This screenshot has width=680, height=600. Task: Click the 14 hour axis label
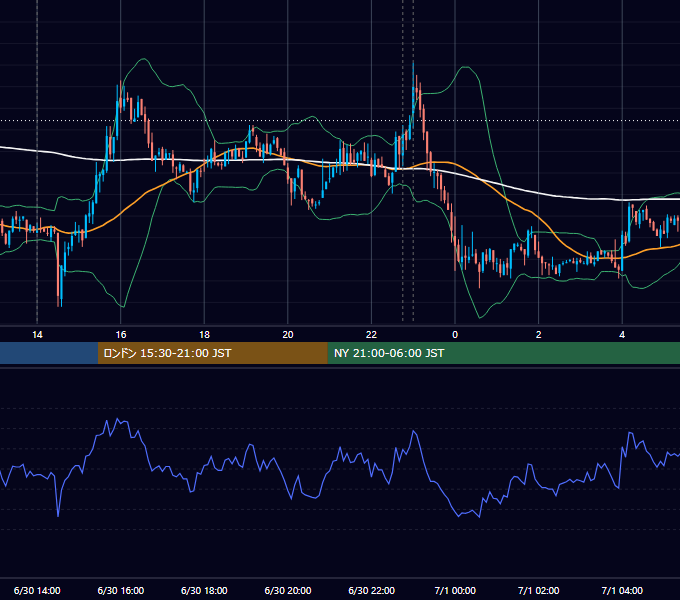(37, 335)
